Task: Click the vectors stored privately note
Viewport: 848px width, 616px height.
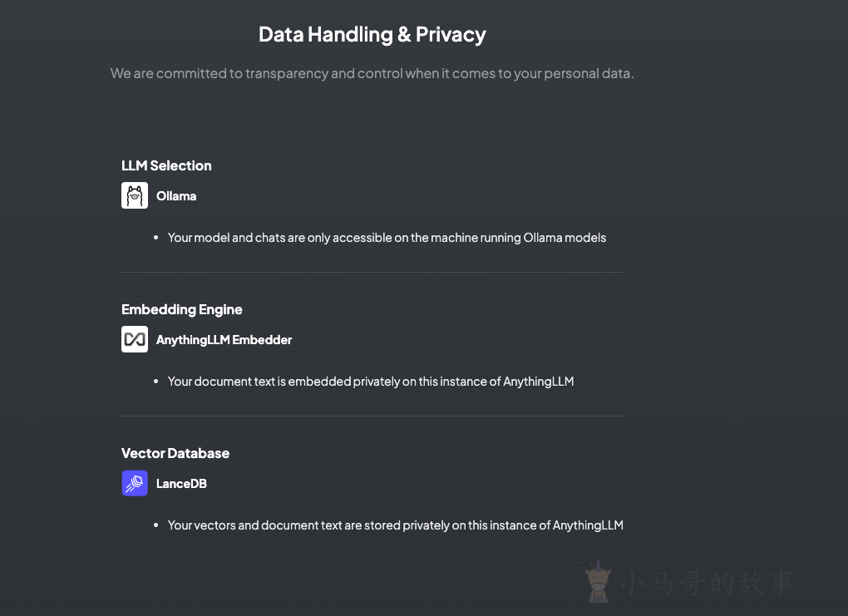Action: [x=396, y=525]
